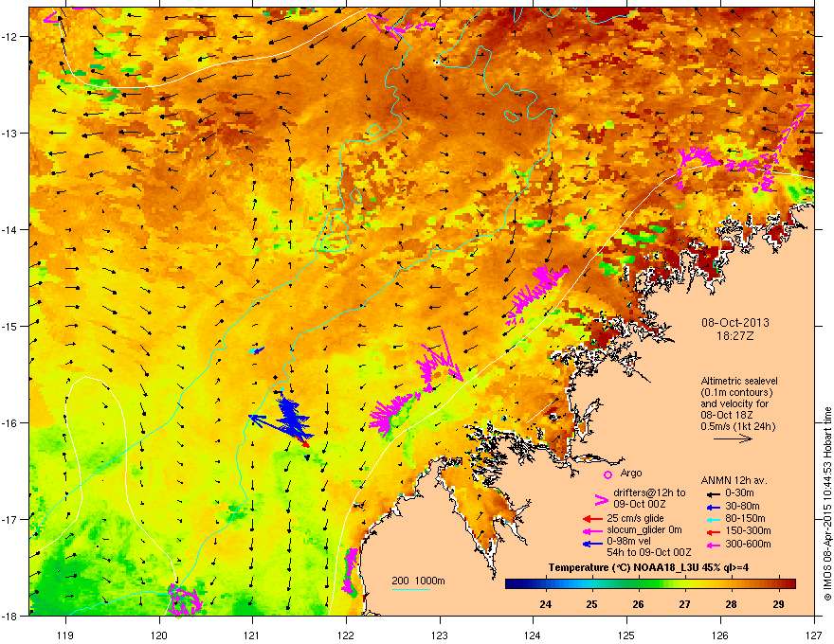Click the 'slocum_glider 0m' legend text
The width and height of the screenshot is (834, 644).
[644, 529]
